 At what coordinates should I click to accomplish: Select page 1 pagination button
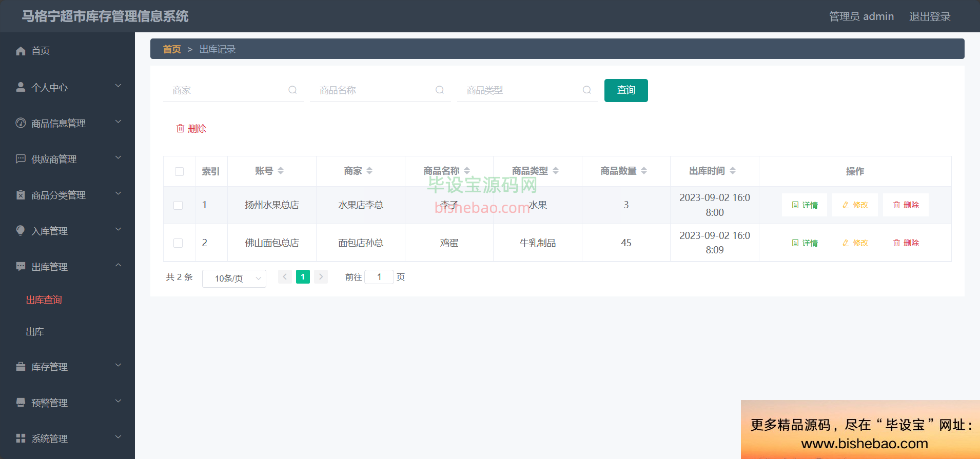tap(303, 277)
